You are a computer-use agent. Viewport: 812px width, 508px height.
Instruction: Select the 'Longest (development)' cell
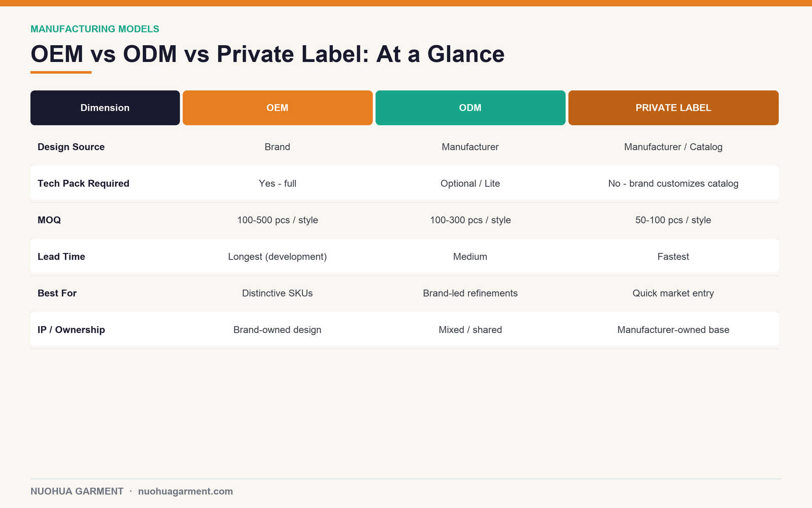click(x=278, y=257)
